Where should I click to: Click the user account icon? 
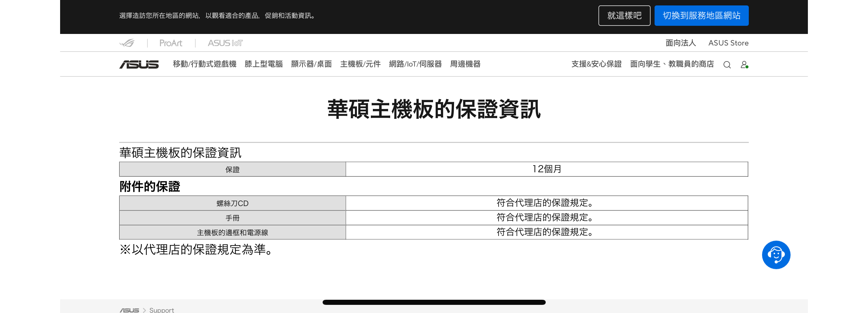[x=744, y=65]
